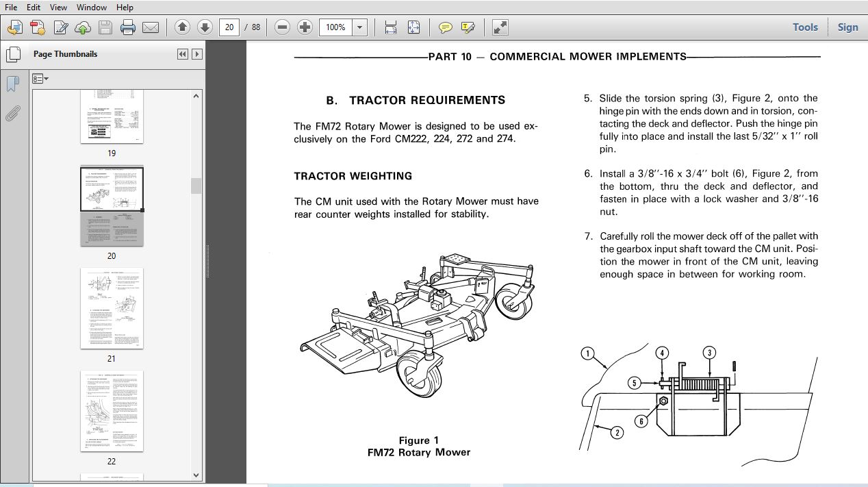Click the page number field showing 20
Image resolution: width=868 pixels, height=487 pixels.
coord(229,27)
